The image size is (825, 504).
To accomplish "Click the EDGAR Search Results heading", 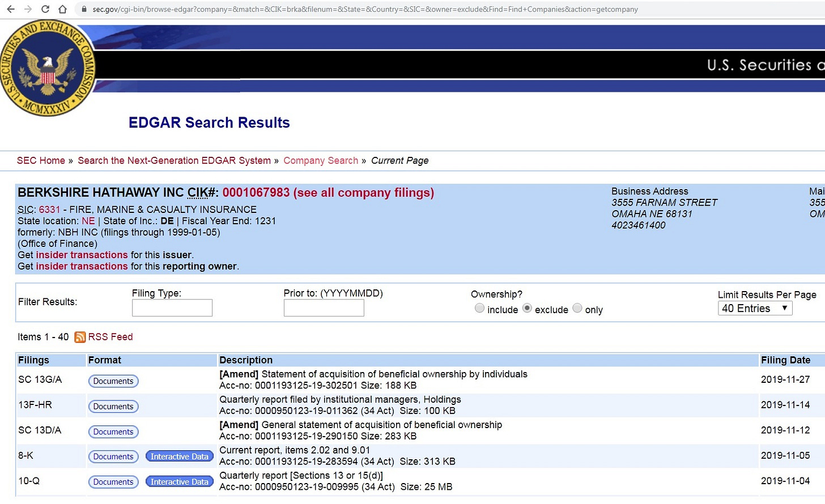I will [x=209, y=122].
